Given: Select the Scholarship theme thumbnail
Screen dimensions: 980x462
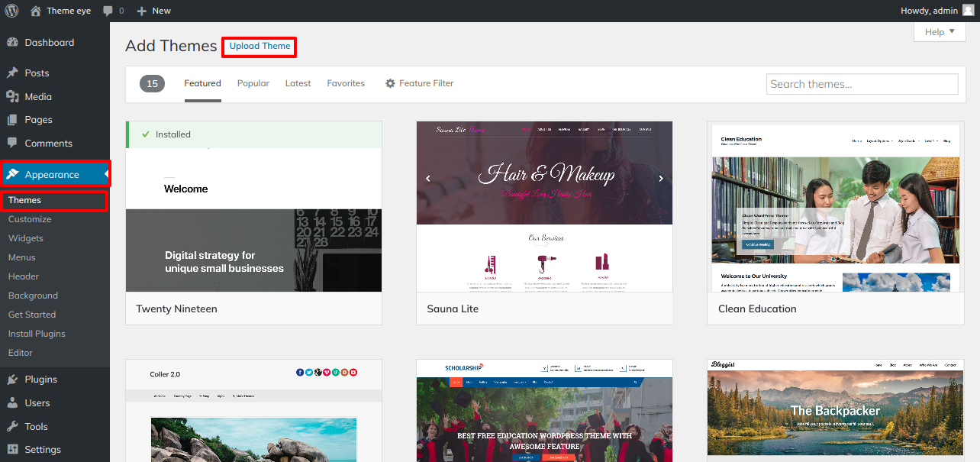Looking at the screenshot, I should point(544,411).
